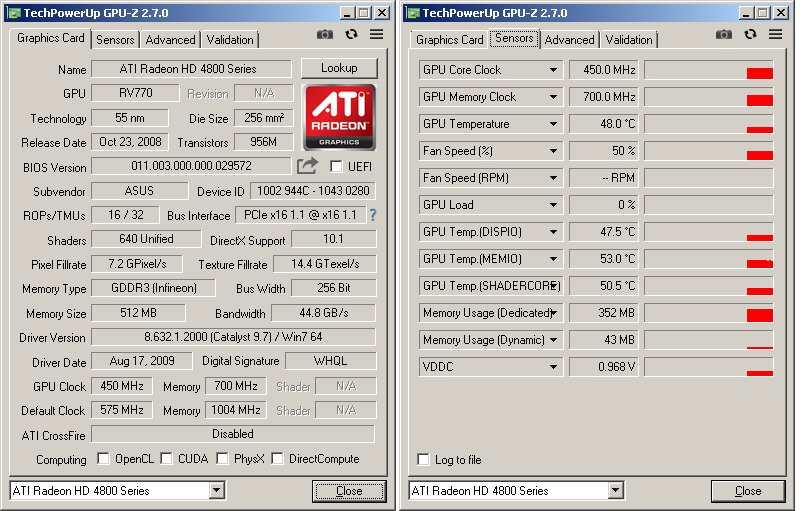Image resolution: width=804 pixels, height=511 pixels.
Task: Open GPU Temp.(DISPIO) sensor dropdown
Action: tap(553, 232)
